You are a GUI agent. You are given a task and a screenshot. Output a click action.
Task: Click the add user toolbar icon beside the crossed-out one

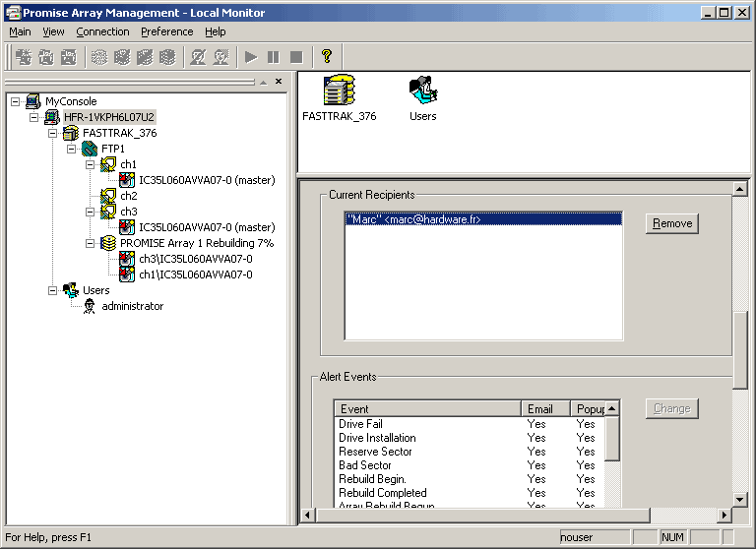(220, 57)
